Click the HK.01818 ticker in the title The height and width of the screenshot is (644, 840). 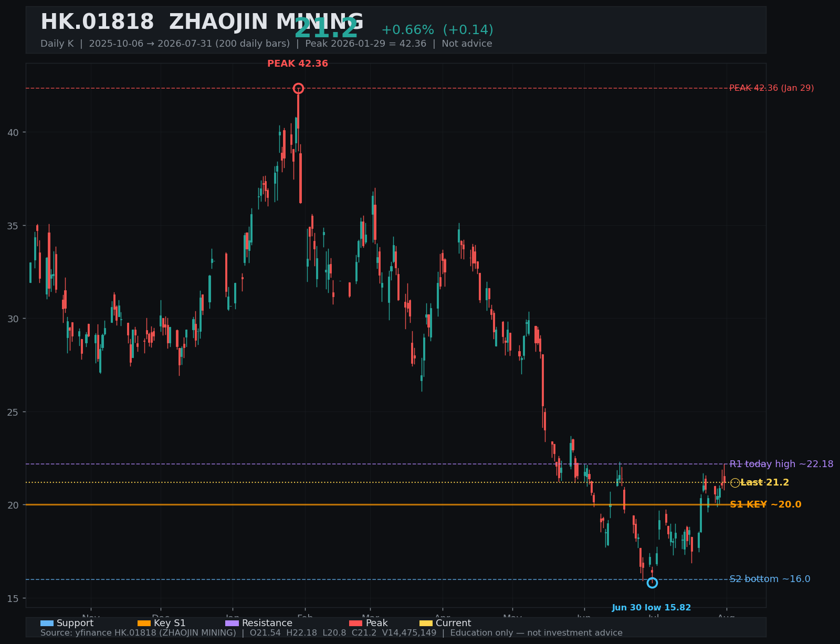click(97, 23)
